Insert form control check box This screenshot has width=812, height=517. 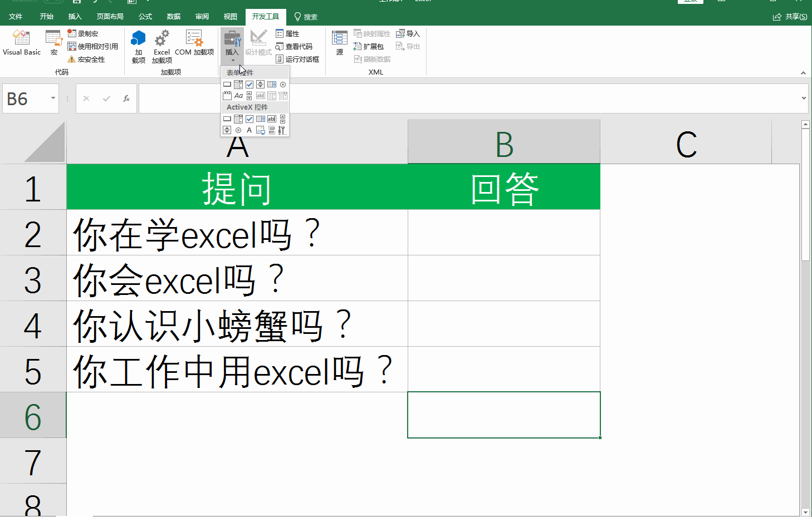click(x=250, y=85)
